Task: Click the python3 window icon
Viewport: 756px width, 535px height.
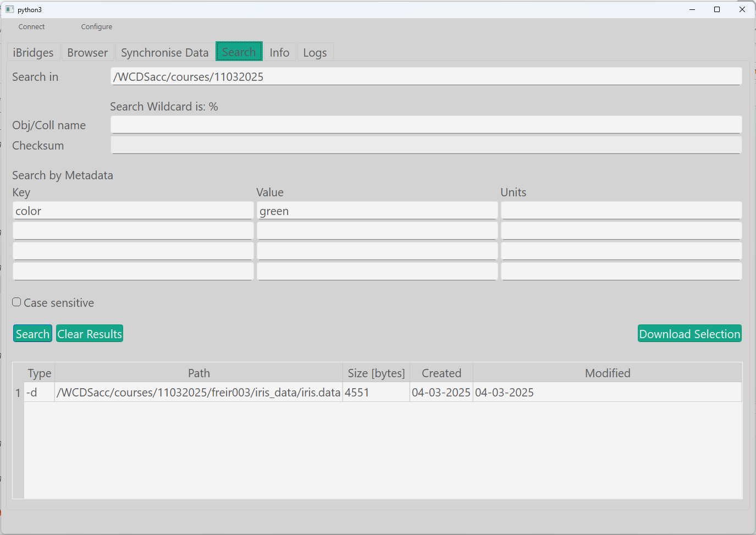Action: (x=9, y=9)
